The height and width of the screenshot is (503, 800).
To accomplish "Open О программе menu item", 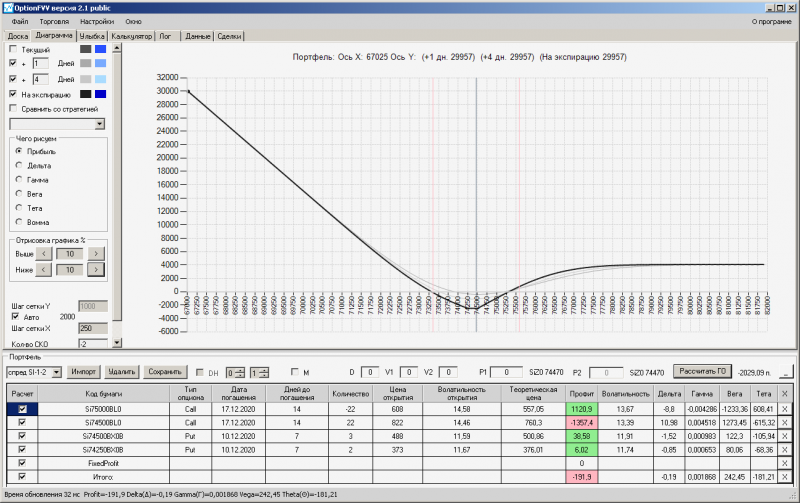I will point(771,21).
